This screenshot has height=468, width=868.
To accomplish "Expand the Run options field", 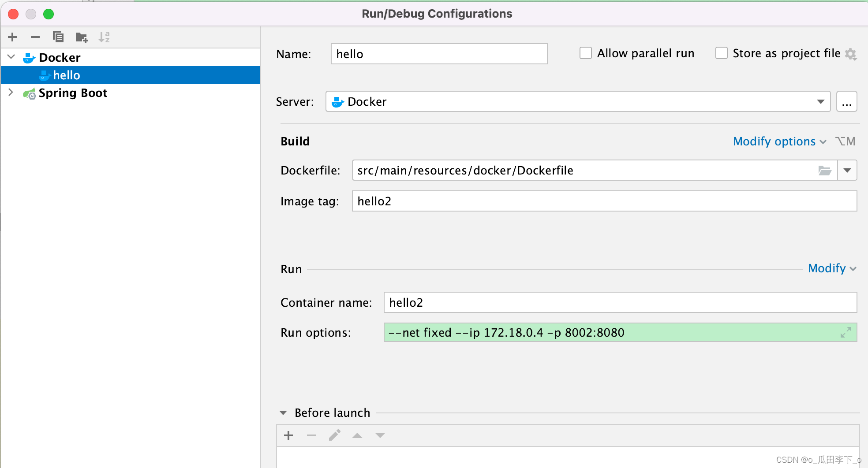I will point(846,333).
